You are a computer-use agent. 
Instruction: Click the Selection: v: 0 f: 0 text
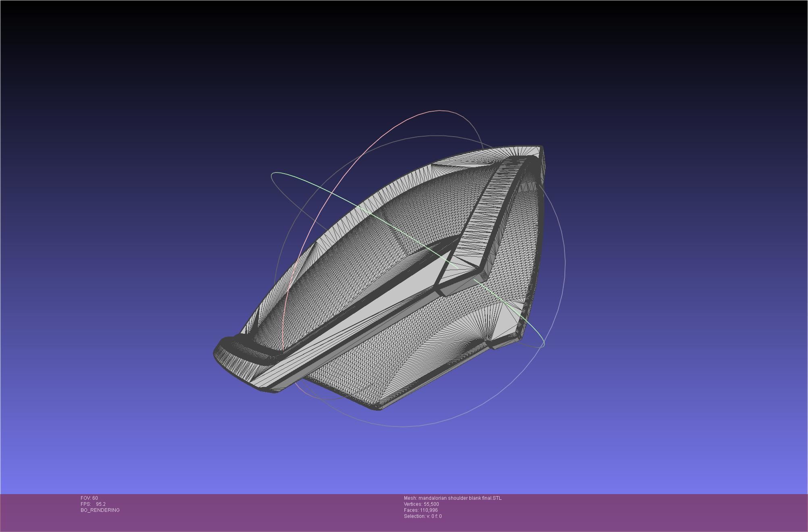pyautogui.click(x=423, y=516)
